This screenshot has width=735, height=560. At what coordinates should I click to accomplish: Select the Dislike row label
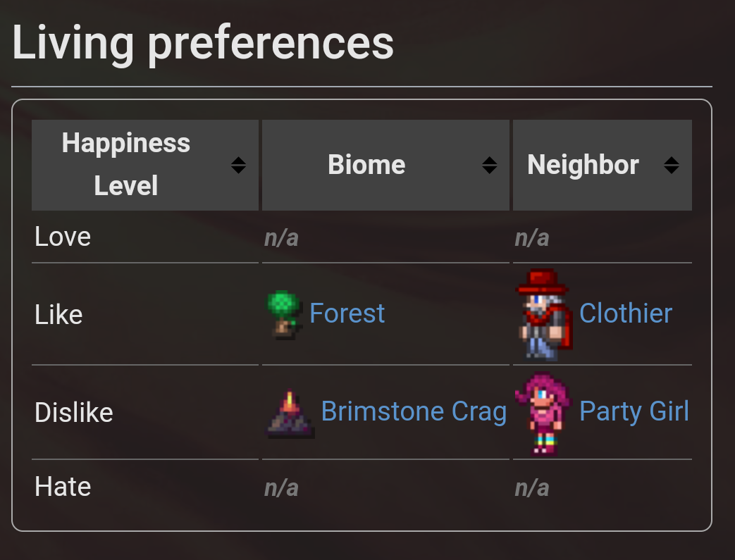point(74,413)
